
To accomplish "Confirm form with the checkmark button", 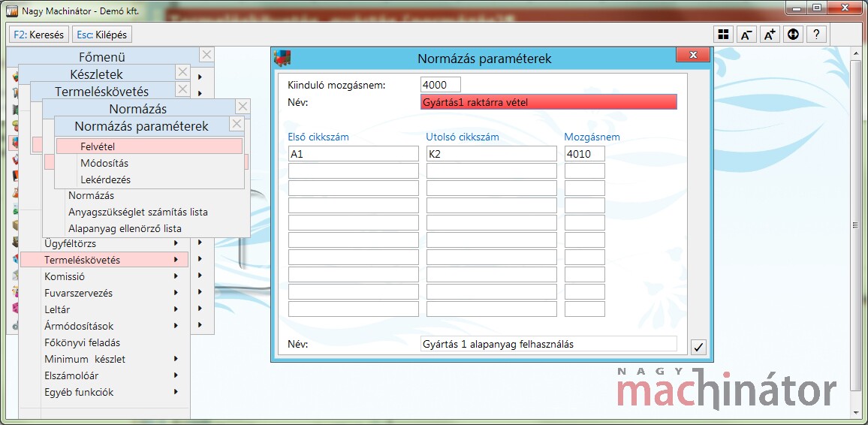I will tap(698, 347).
